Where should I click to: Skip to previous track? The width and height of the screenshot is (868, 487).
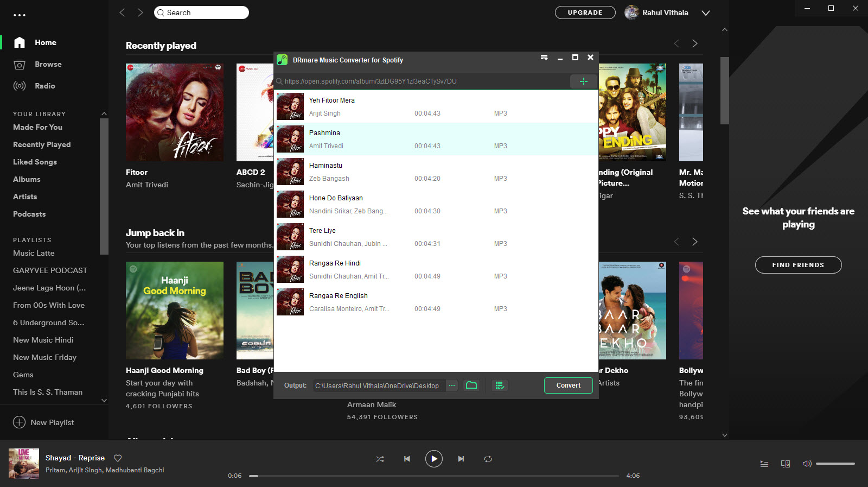click(x=407, y=459)
